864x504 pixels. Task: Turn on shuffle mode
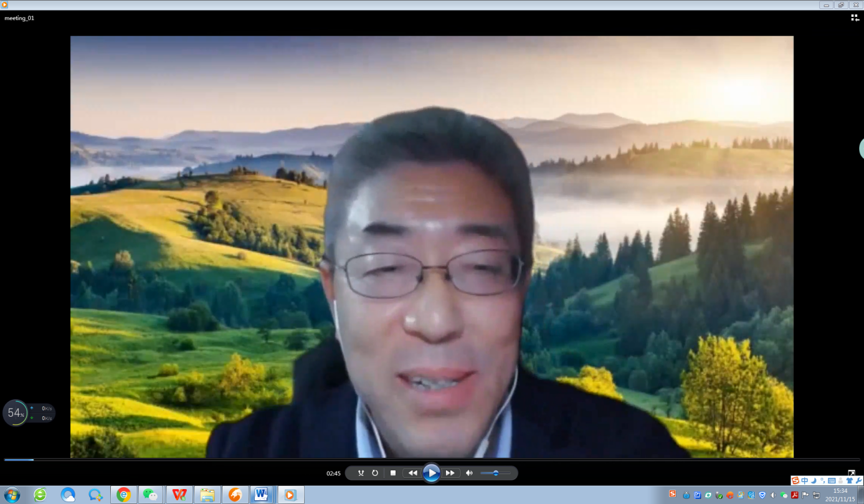361,473
